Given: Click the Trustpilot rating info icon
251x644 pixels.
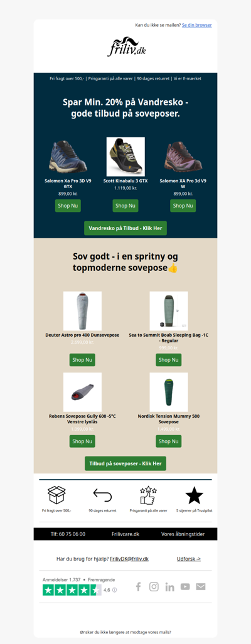Looking at the screenshot, I should tap(115, 590).
